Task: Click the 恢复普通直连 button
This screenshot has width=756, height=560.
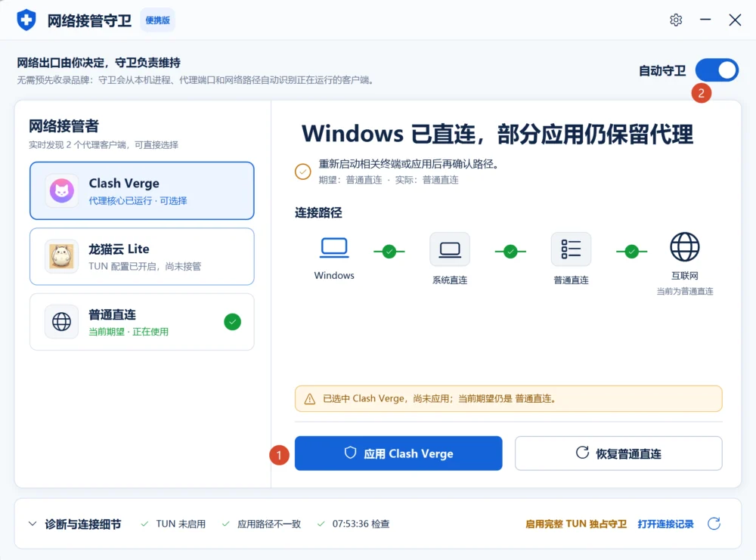Action: tap(618, 453)
